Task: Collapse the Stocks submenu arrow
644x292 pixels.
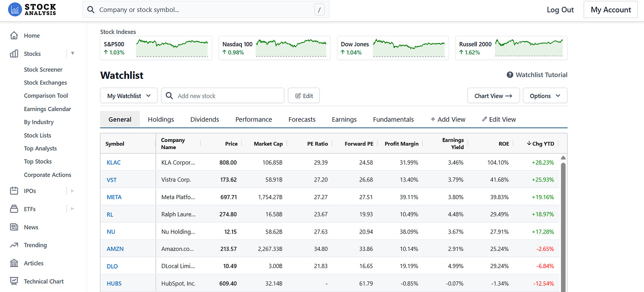Action: [73, 54]
